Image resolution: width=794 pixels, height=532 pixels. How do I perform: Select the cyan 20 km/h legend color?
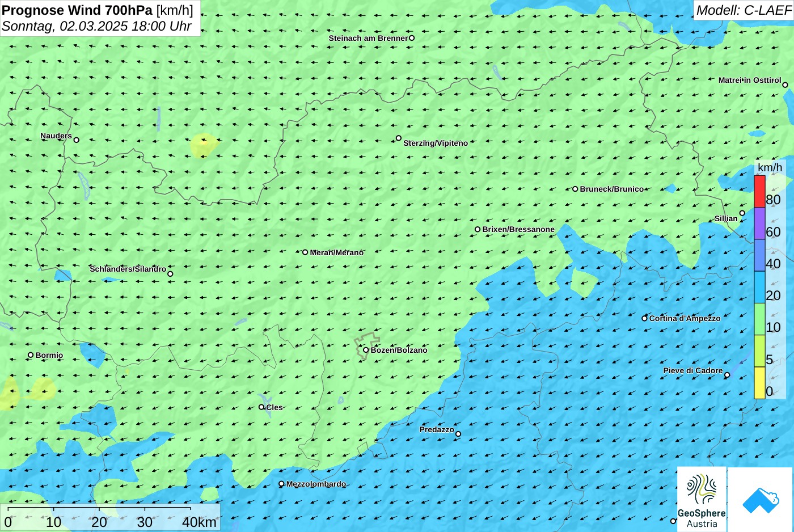click(759, 288)
